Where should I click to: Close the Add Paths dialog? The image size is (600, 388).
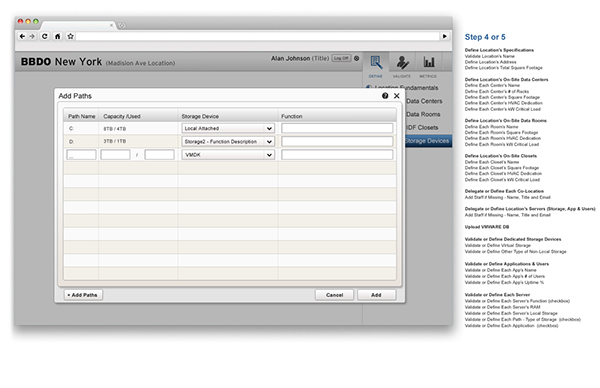tap(397, 96)
